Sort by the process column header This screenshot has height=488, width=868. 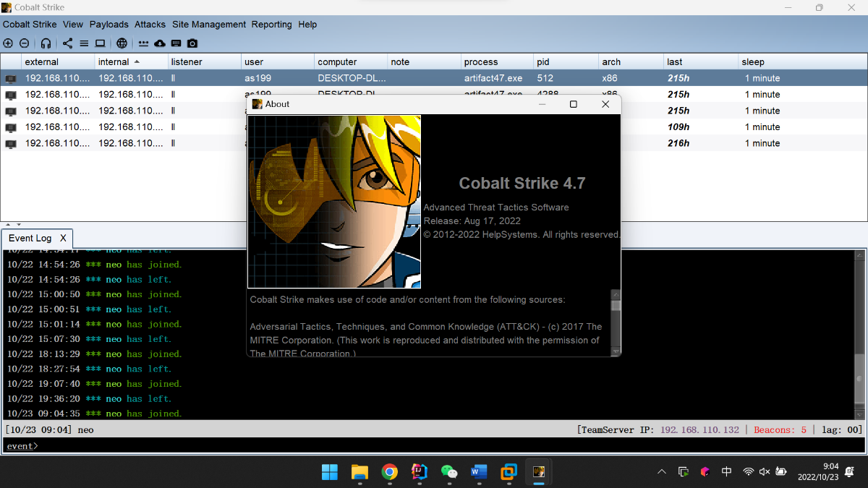click(497, 62)
